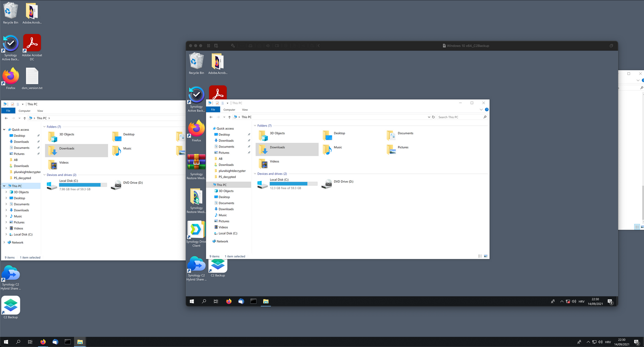This screenshot has width=644, height=347.
Task: Open Recycle Bin on the outer desktop
Action: pyautogui.click(x=11, y=14)
